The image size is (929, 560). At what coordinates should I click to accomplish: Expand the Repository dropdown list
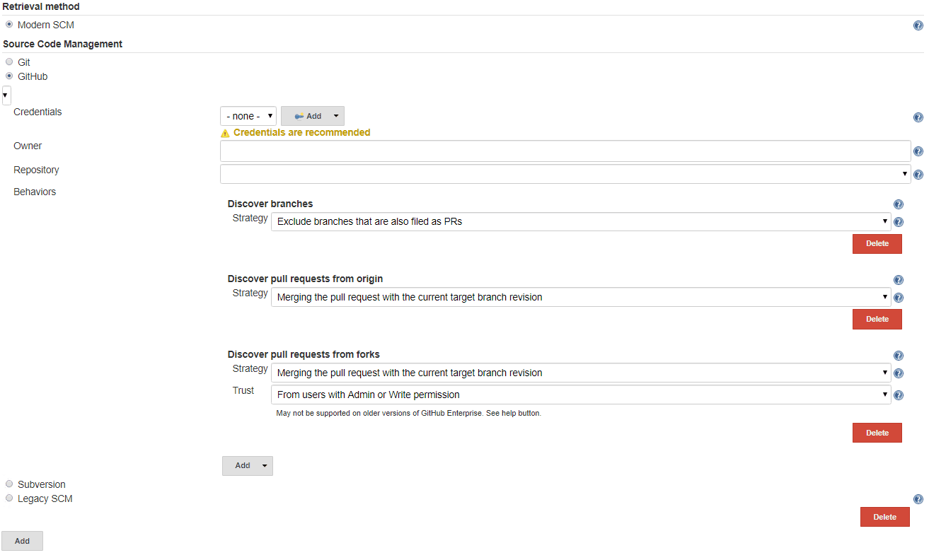pos(565,174)
